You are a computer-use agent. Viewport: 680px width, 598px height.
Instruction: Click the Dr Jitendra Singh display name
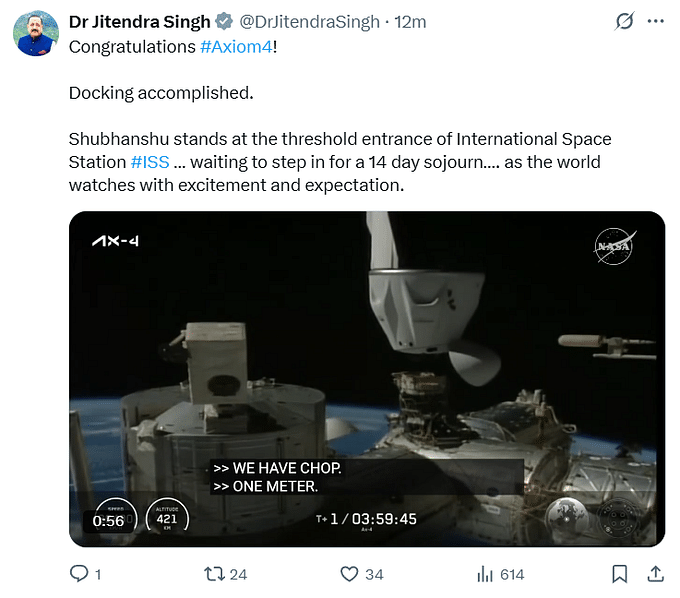click(140, 22)
